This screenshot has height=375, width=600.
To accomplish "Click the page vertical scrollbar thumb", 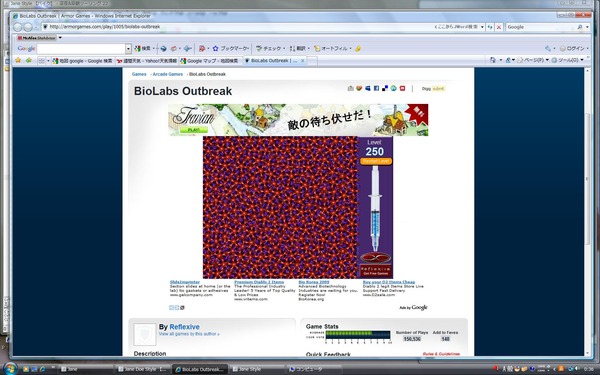I will coord(587,179).
